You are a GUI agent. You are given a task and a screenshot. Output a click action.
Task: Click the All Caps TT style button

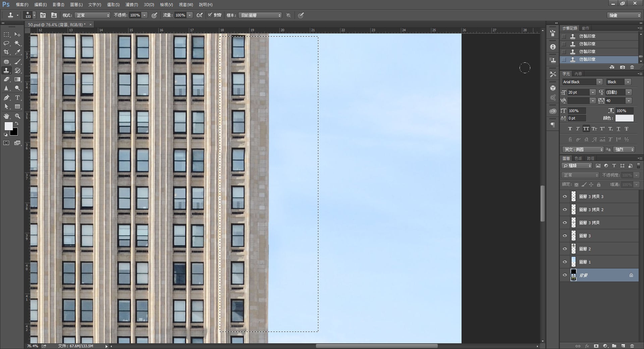coord(586,129)
